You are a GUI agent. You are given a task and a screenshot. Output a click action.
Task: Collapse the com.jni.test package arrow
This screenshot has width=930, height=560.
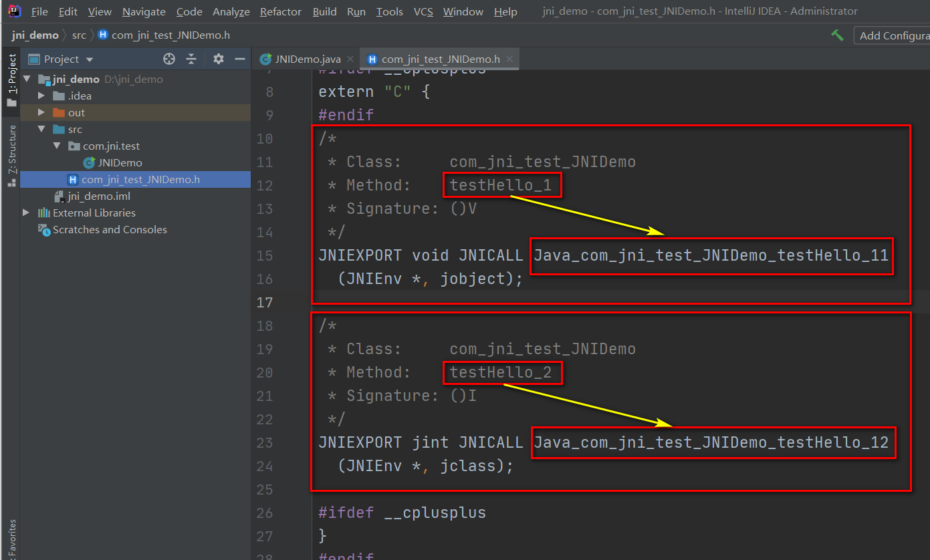(x=57, y=146)
